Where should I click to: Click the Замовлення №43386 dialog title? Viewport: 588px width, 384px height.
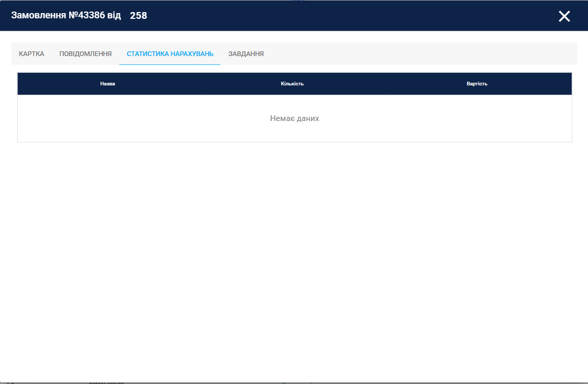66,16
